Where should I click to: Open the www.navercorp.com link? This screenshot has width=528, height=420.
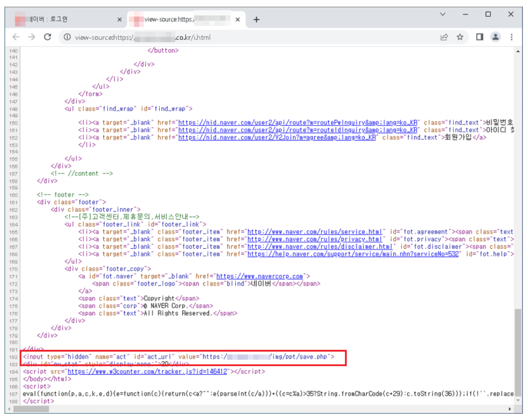259,276
